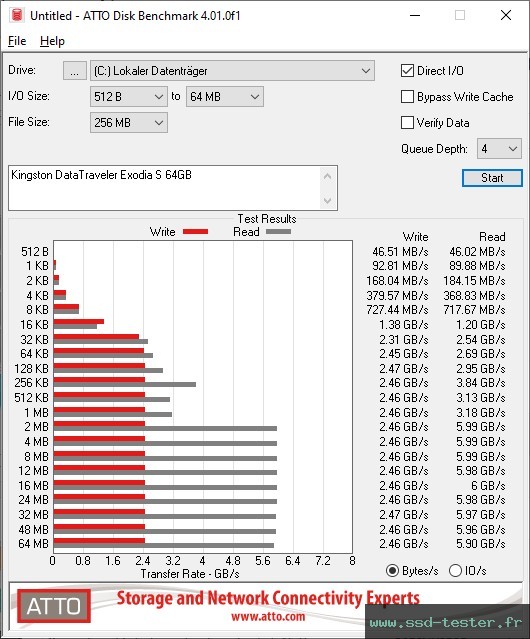Open the Drive selection dropdown
530x639 pixels.
(x=232, y=71)
